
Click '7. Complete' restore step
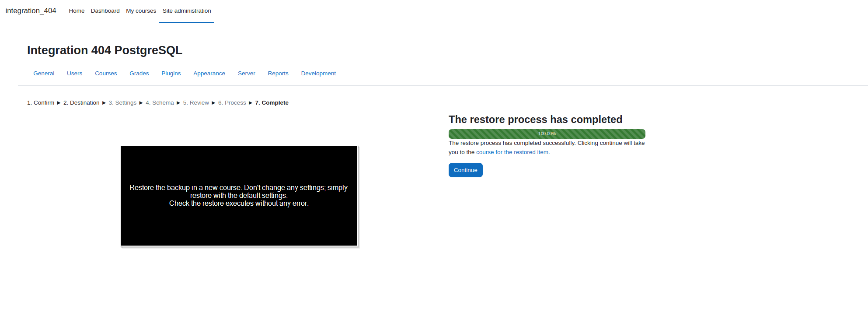(x=272, y=103)
